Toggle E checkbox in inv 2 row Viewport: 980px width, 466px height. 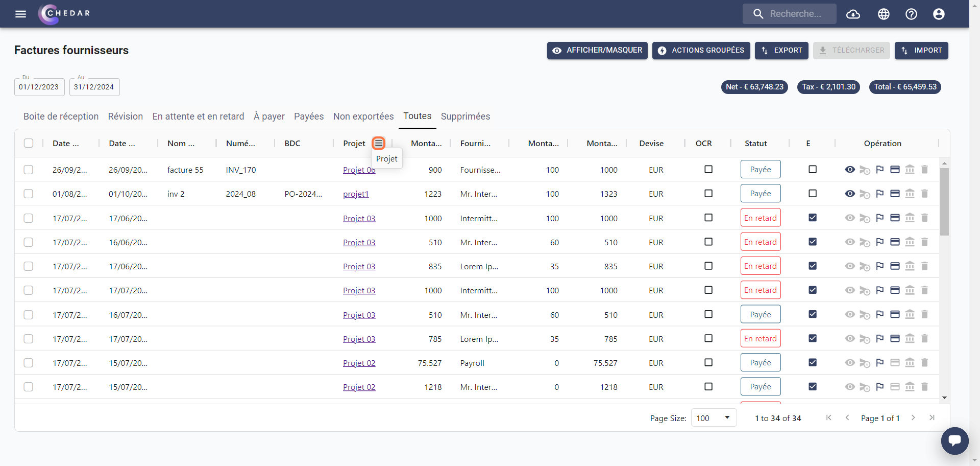pyautogui.click(x=813, y=193)
